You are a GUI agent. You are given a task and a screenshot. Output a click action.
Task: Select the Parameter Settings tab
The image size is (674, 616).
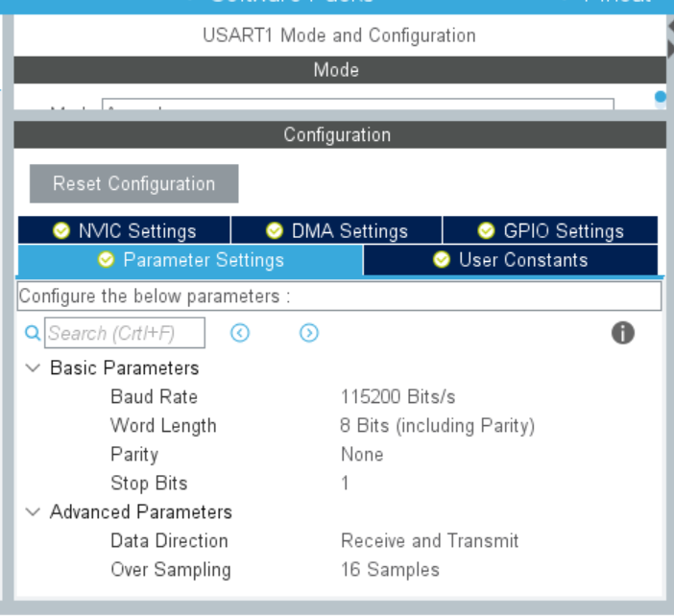(190, 260)
